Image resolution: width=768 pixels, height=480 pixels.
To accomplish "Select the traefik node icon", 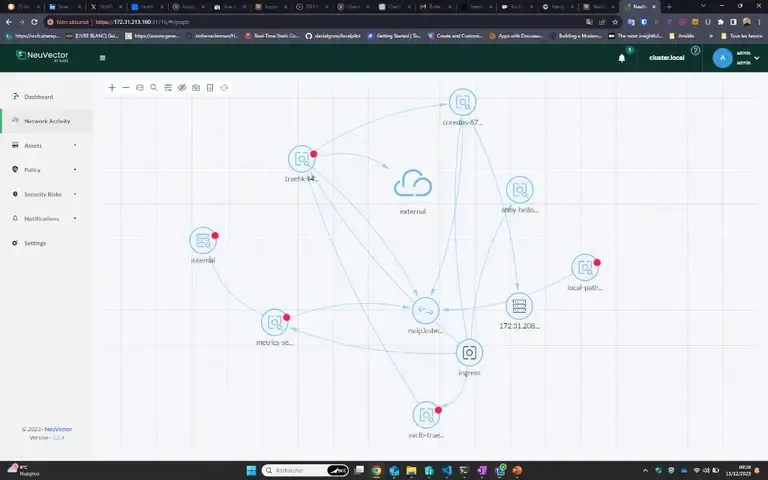I will (302, 159).
